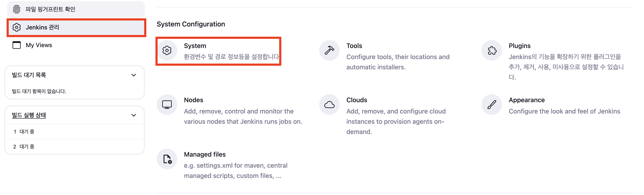The width and height of the screenshot is (644, 195).
Task: Open the Plugins puzzle piece icon
Action: pyautogui.click(x=492, y=51)
